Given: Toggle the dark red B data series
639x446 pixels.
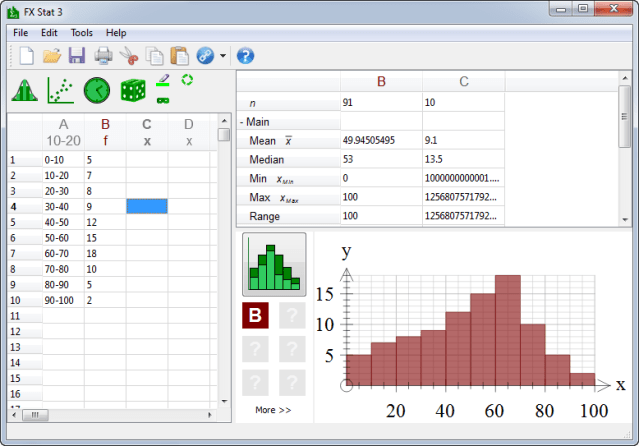Looking at the screenshot, I should tap(255, 317).
